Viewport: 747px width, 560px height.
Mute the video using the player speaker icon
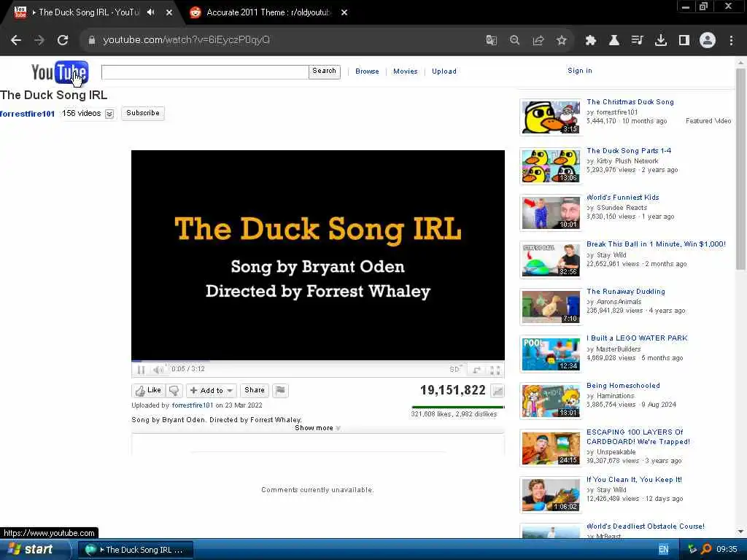158,369
